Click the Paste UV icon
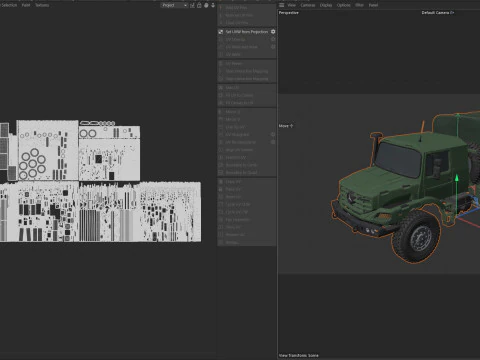Viewport: 480px width, 360px height. coord(221,189)
